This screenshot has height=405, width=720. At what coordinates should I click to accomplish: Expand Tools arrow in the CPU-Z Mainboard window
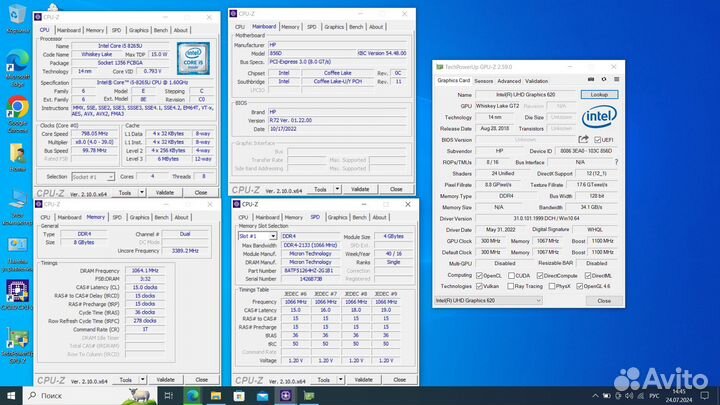point(337,189)
